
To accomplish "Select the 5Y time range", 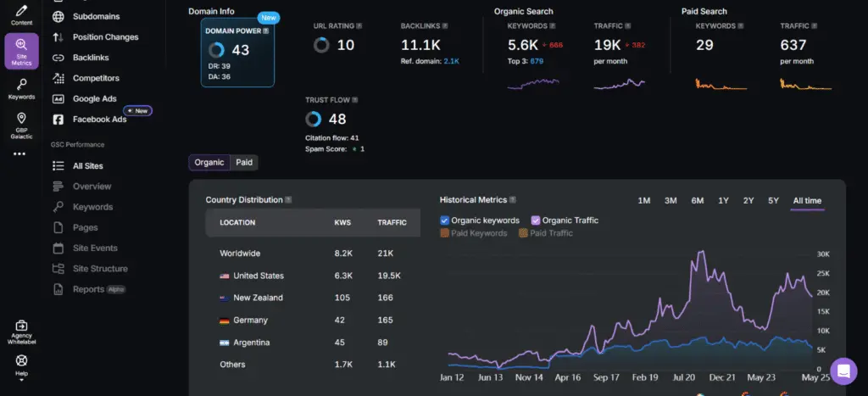I will coord(773,200).
